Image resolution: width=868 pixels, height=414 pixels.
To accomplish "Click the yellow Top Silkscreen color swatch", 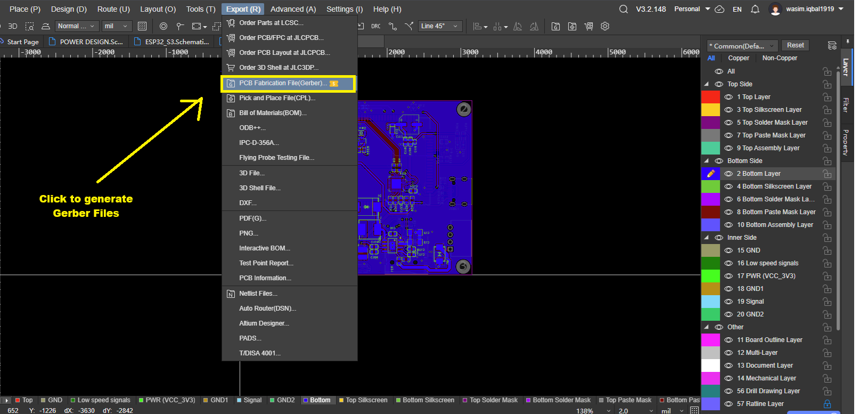I will pos(710,110).
